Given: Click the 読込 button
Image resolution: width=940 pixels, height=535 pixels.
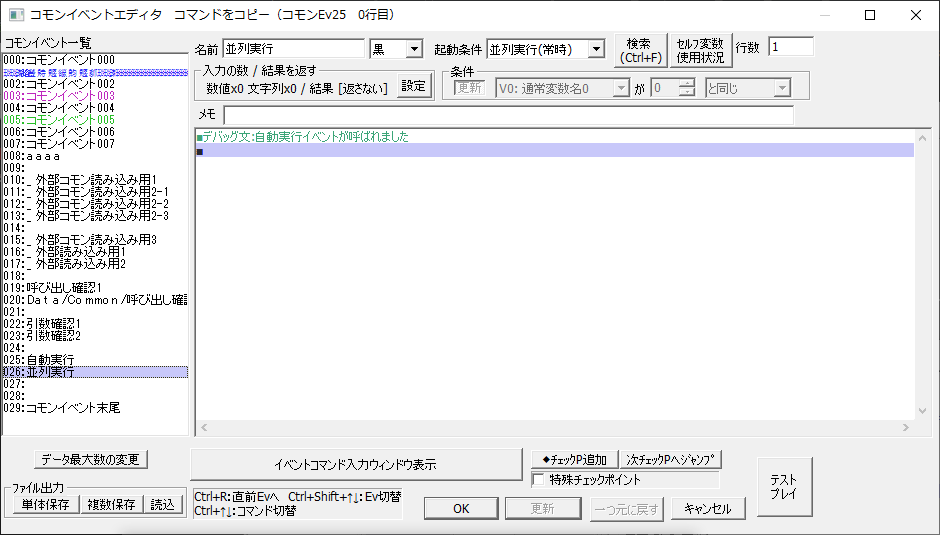Looking at the screenshot, I should [x=162, y=504].
